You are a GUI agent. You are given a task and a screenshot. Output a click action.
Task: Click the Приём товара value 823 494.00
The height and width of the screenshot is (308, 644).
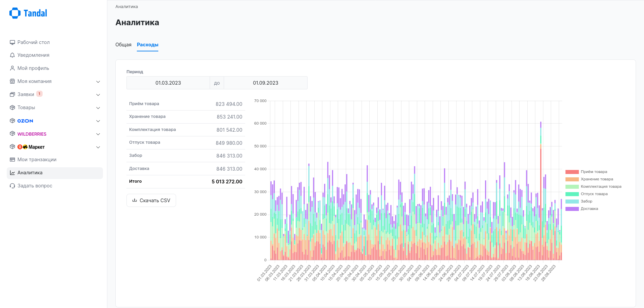click(x=229, y=104)
